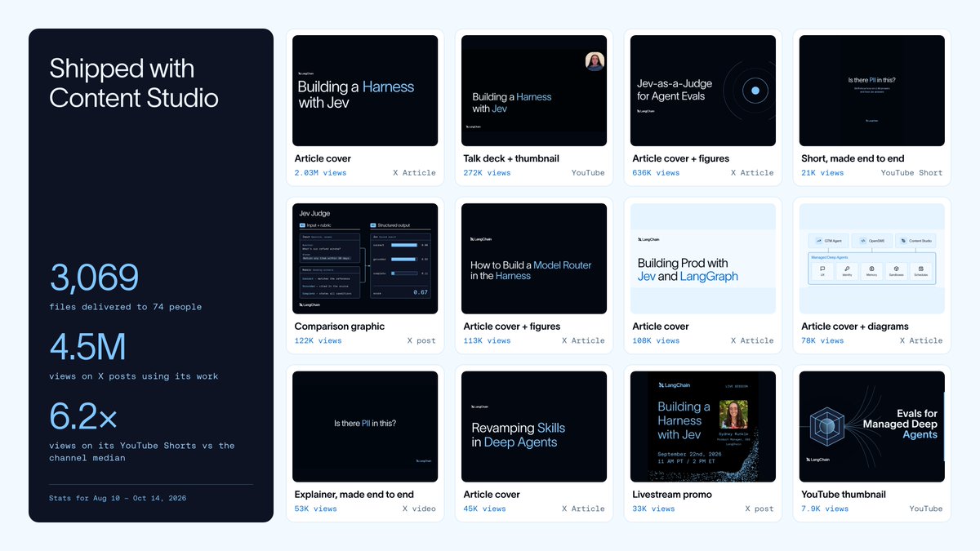Click the GTM Agent chart icon
This screenshot has width=980, height=551.
pos(818,241)
